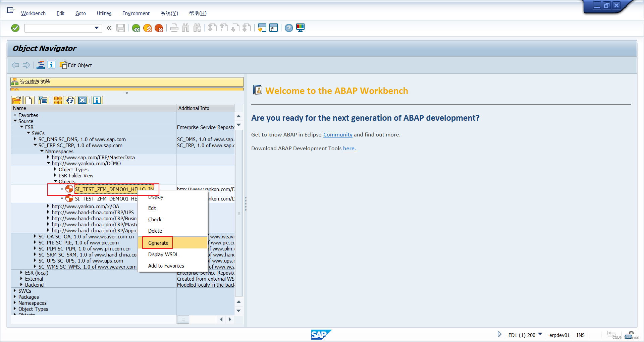Click the navigate Forward arrow in Object Navigator

26,65
